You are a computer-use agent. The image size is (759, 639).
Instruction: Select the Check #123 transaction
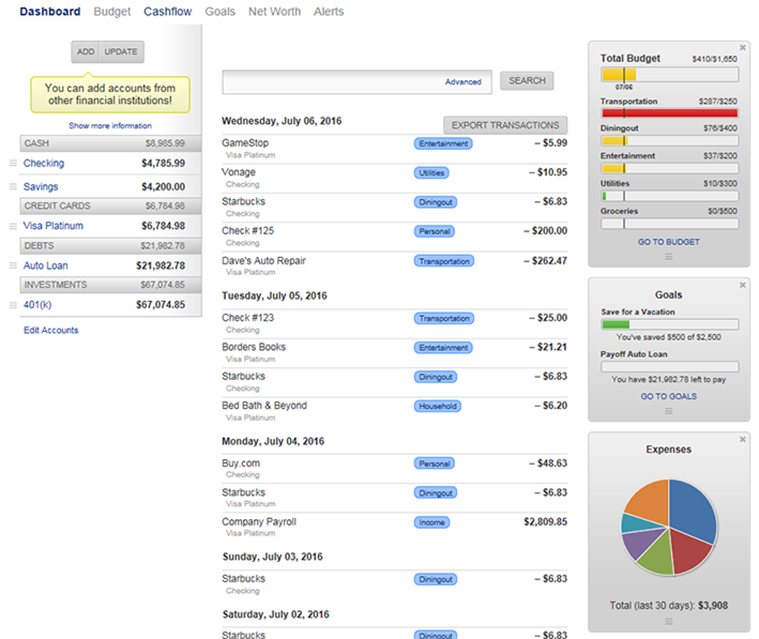[x=395, y=323]
